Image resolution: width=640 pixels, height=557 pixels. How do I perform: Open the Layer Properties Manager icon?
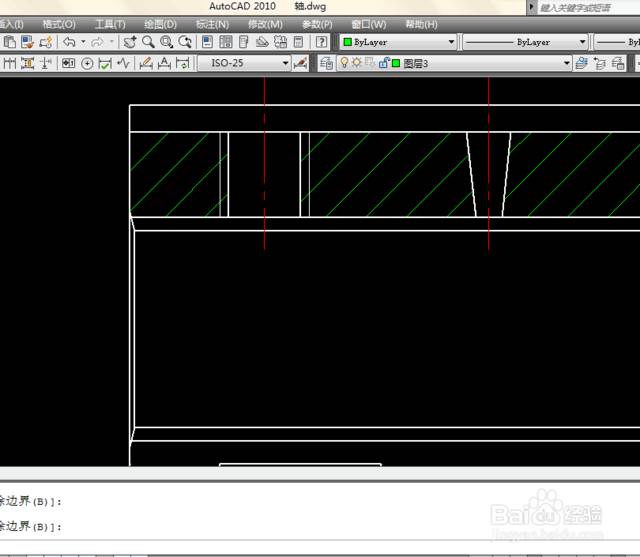click(327, 63)
